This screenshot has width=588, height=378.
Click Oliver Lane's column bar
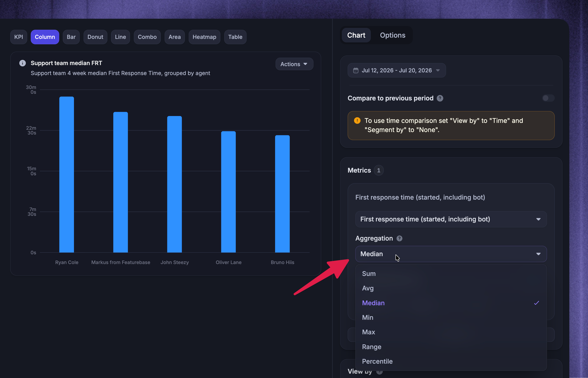pos(229,192)
